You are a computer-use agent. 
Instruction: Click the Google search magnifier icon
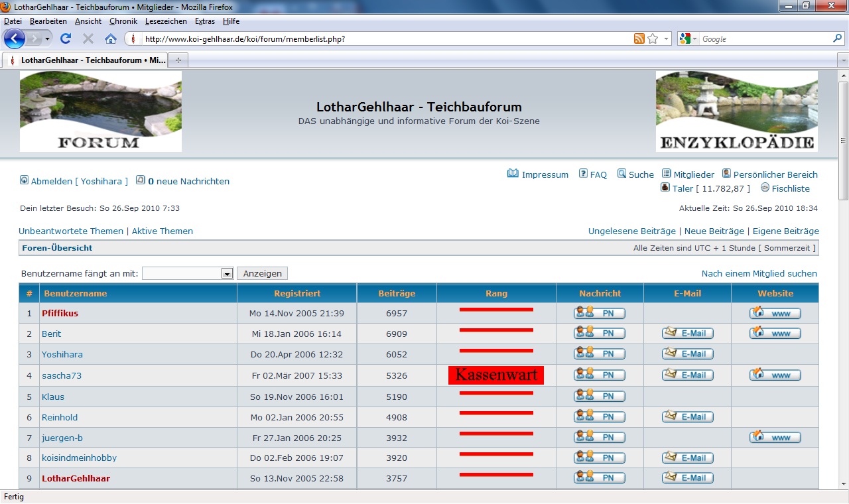(x=837, y=38)
